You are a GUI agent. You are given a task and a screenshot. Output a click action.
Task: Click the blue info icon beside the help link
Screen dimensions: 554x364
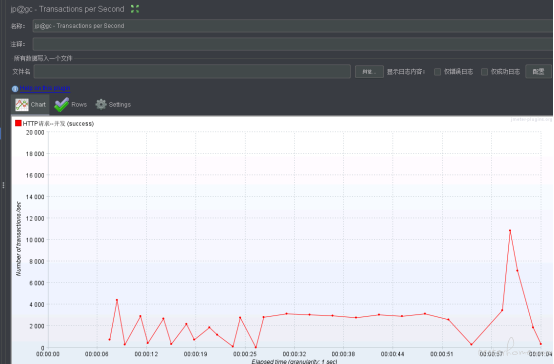point(15,89)
